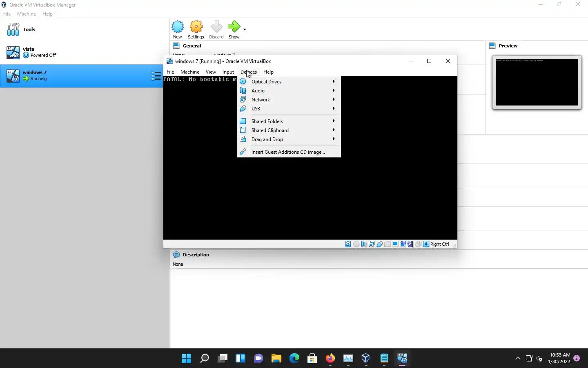Click the General section header
588x368 pixels.
192,46
